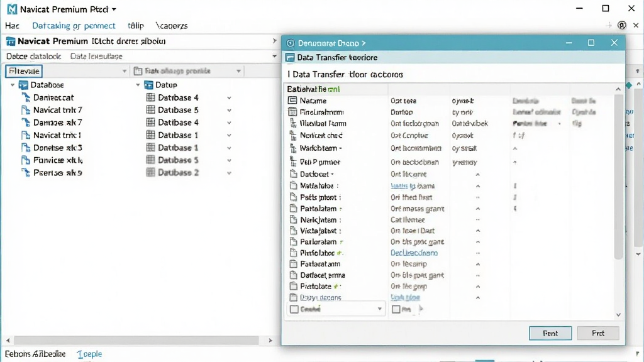Screen dimensions: 644x362
Task: Click the Funvice xk k connection icon
Action: pyautogui.click(x=25, y=160)
